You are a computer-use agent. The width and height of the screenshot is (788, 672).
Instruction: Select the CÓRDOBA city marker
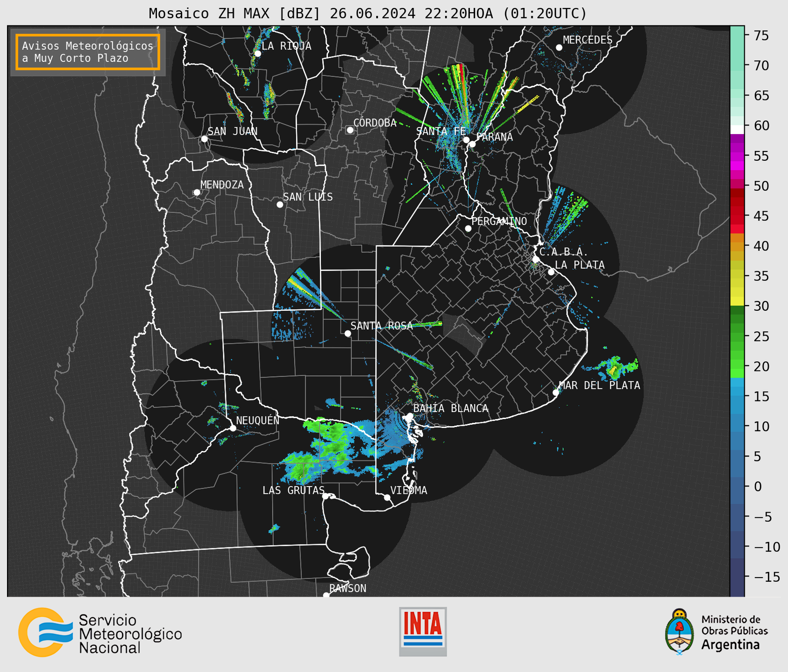click(350, 130)
